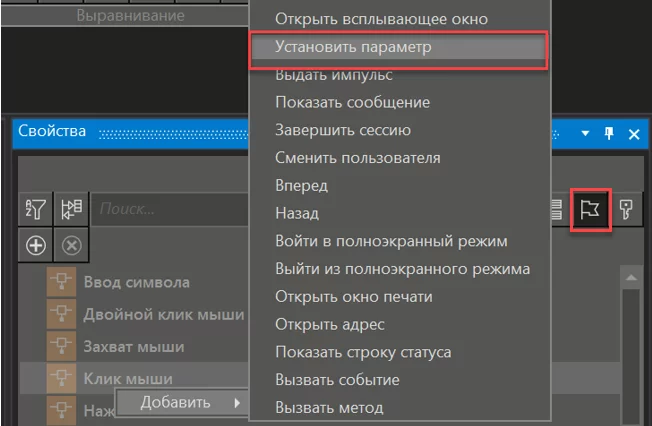Viewport: 652px width, 426px height.
Task: Open the flag events tab icon
Action: pos(590,209)
